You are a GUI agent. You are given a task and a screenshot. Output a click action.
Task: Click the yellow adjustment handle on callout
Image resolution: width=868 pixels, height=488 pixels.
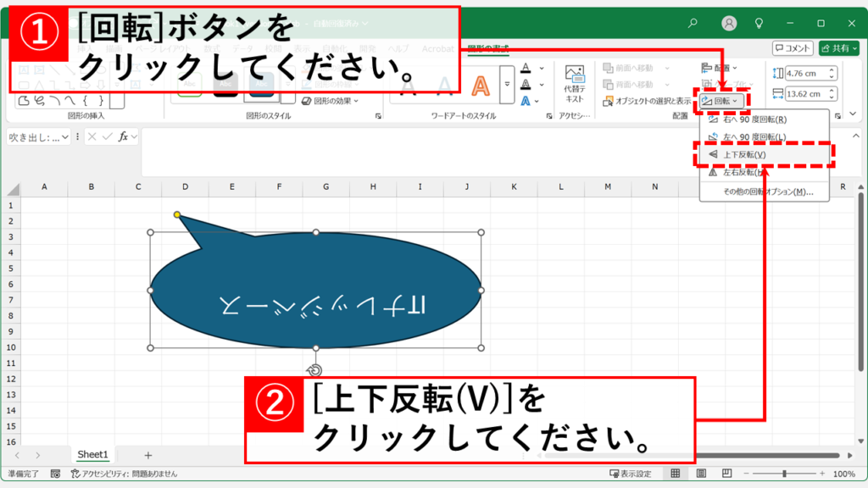coord(177,214)
